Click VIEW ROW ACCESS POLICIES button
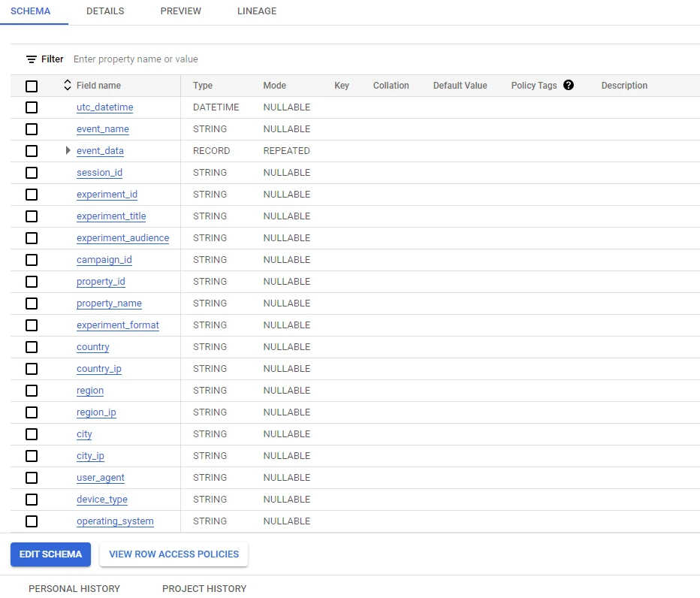The width and height of the screenshot is (700, 598). (173, 554)
